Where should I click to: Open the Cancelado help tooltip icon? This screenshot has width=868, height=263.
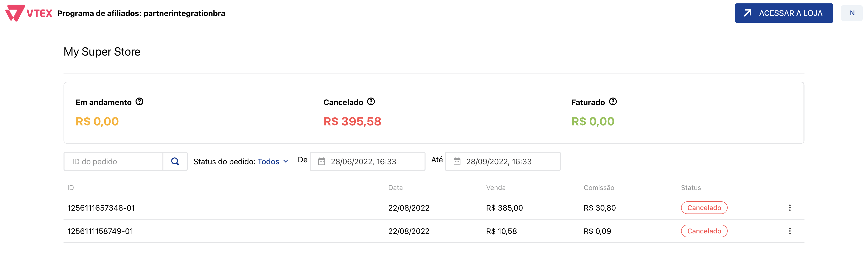click(371, 101)
